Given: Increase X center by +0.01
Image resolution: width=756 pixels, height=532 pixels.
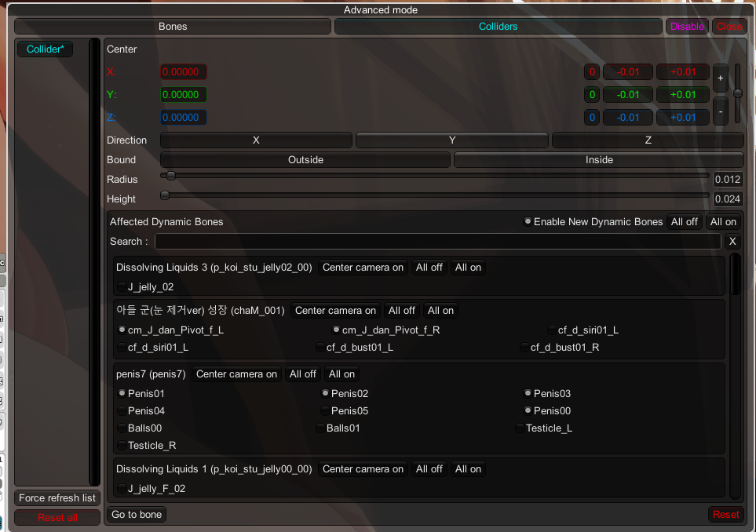Looking at the screenshot, I should 682,72.
